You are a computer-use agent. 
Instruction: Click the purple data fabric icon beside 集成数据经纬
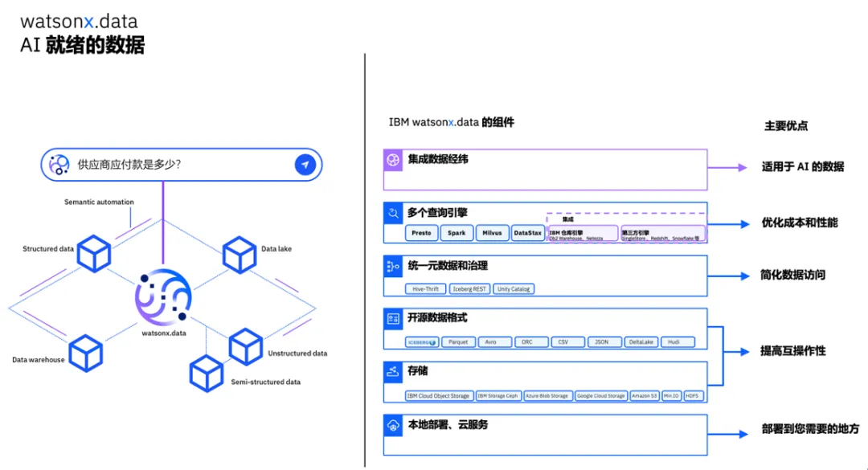(393, 160)
